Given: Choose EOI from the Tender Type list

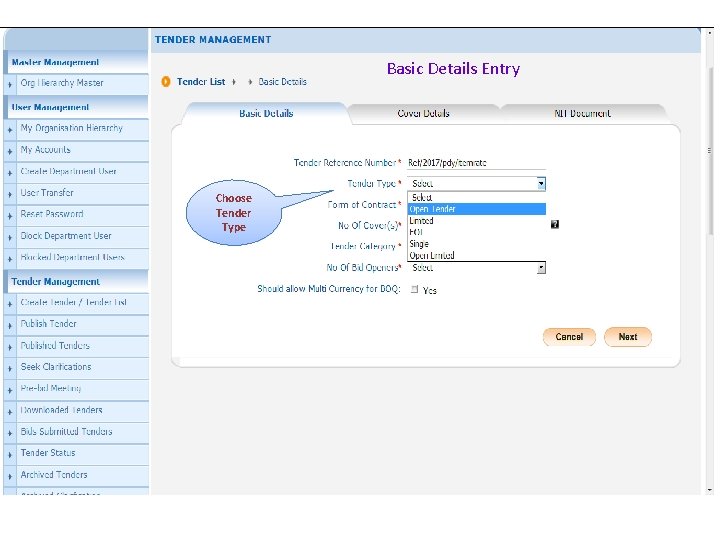Looking at the screenshot, I should 477,232.
